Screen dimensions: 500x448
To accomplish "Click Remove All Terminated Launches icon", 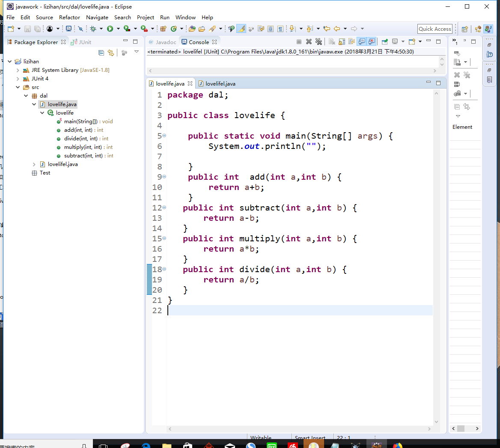I will click(x=318, y=42).
